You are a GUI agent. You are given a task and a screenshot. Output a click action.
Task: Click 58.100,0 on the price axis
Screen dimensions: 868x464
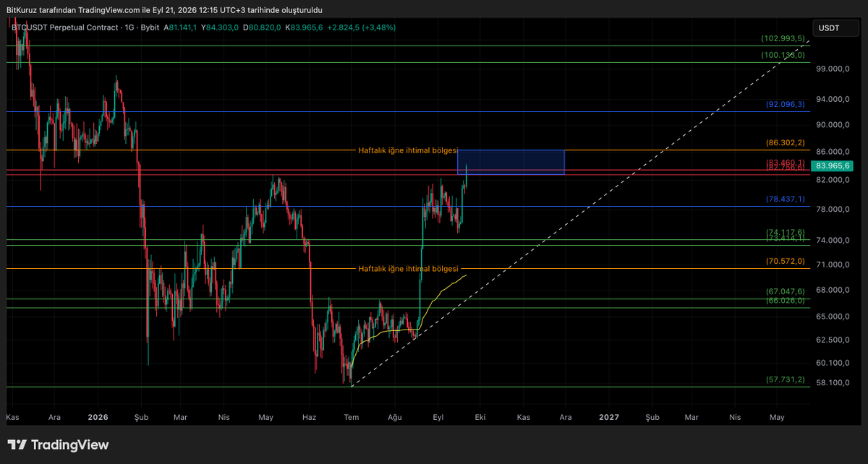point(831,382)
